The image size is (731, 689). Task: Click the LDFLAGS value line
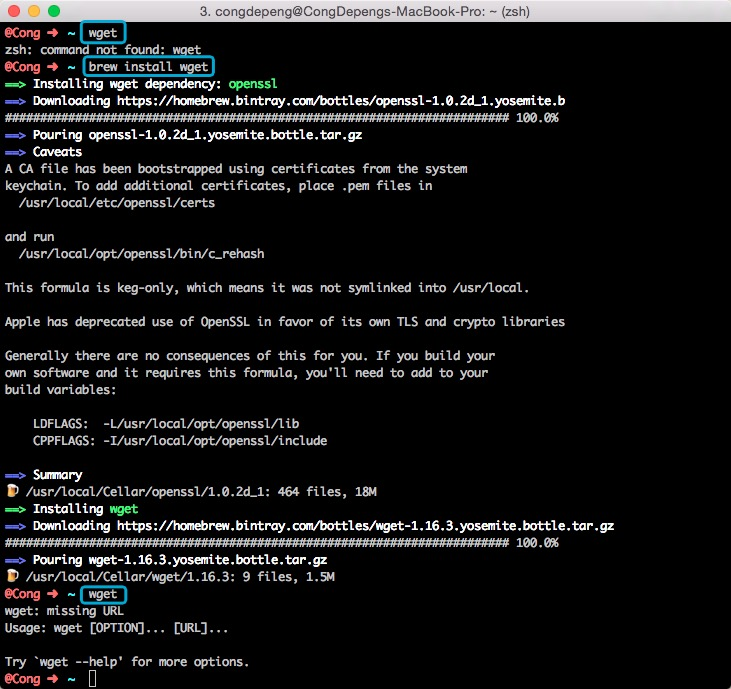click(166, 424)
